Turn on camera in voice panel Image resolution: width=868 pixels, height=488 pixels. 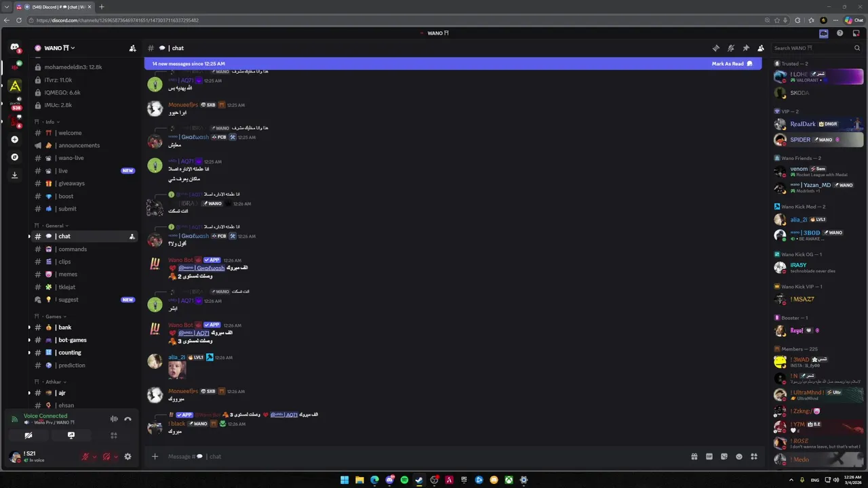click(28, 436)
